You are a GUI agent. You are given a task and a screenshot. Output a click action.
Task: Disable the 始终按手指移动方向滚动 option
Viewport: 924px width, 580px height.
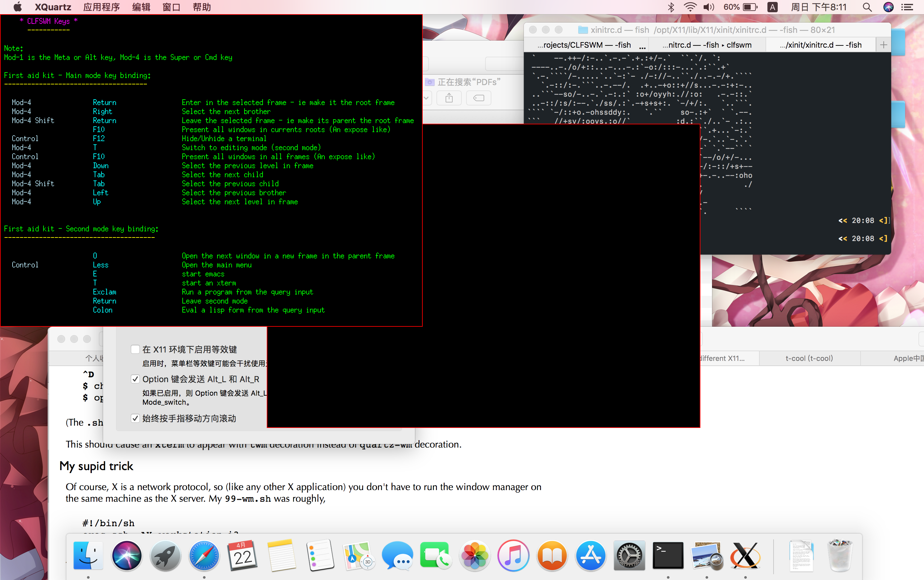[135, 418]
